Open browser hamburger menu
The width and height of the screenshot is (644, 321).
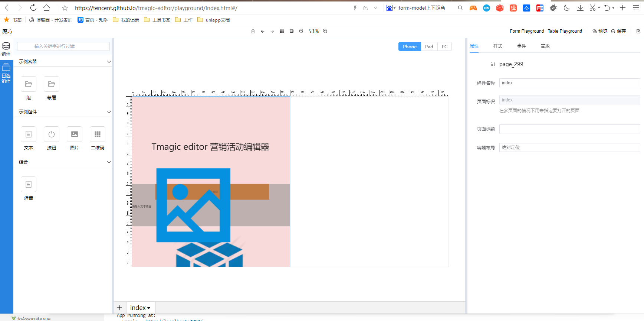(x=636, y=8)
